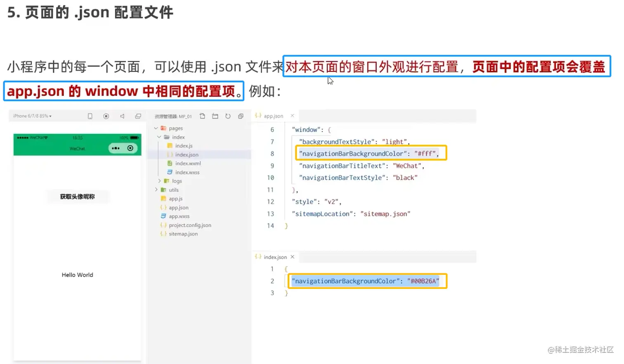This screenshot has width=624, height=364.
Task: Click the logs folder icon
Action: tap(167, 181)
